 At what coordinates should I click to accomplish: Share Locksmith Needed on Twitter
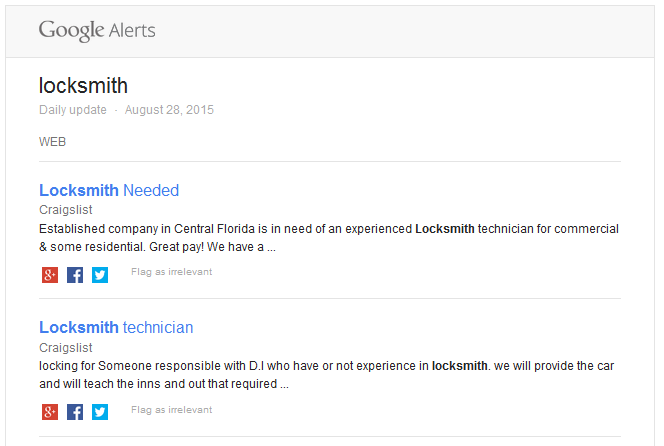coord(100,275)
